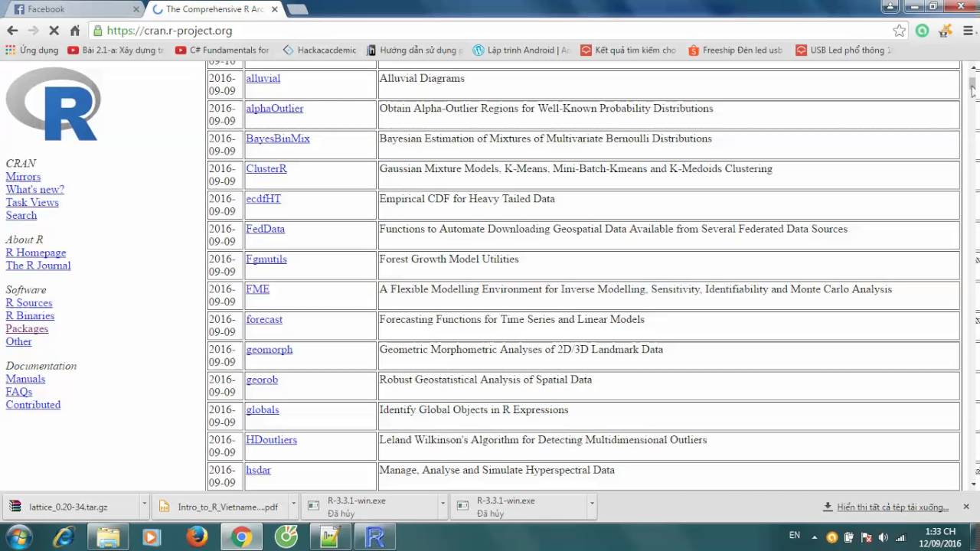Open the Task Views sidebar link
The width and height of the screenshot is (980, 551).
pos(32,203)
